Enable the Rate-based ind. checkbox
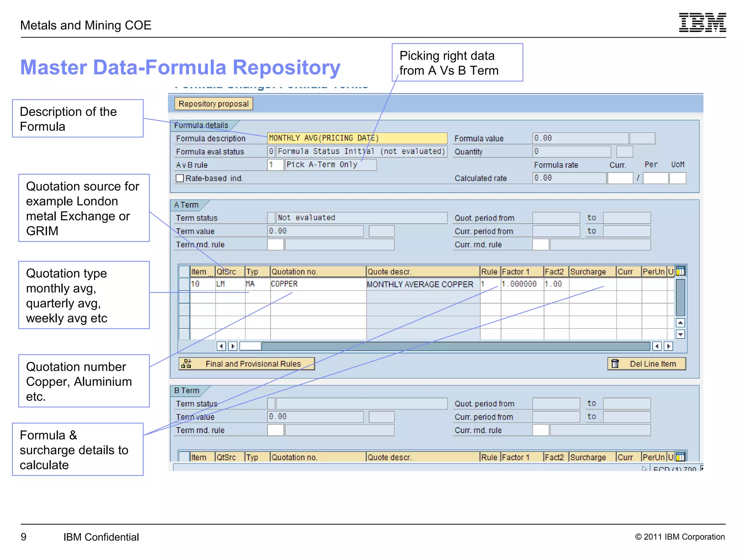The width and height of the screenshot is (747, 560). pos(180,178)
